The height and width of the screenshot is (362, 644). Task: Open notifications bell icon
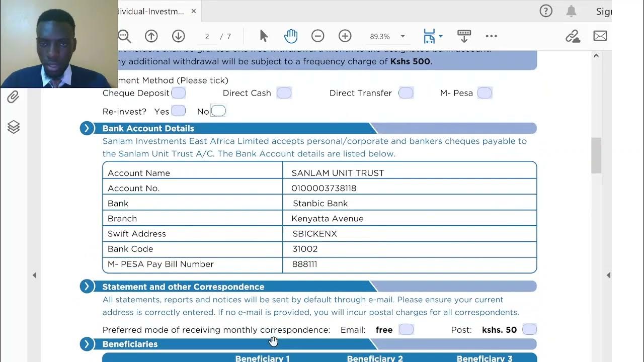571,11
